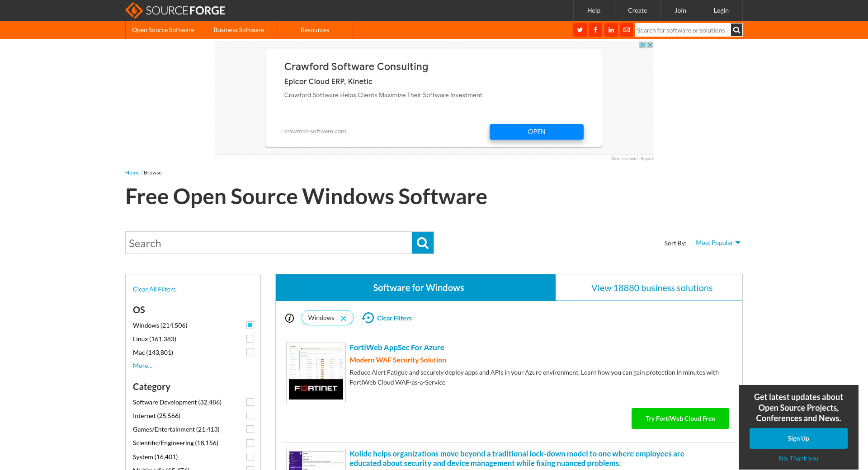
Task: Open SourceForge Twitter page icon
Action: pos(580,30)
